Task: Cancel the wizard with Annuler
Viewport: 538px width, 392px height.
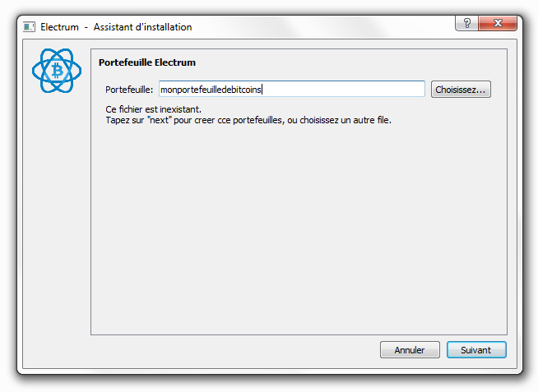Action: pyautogui.click(x=410, y=350)
